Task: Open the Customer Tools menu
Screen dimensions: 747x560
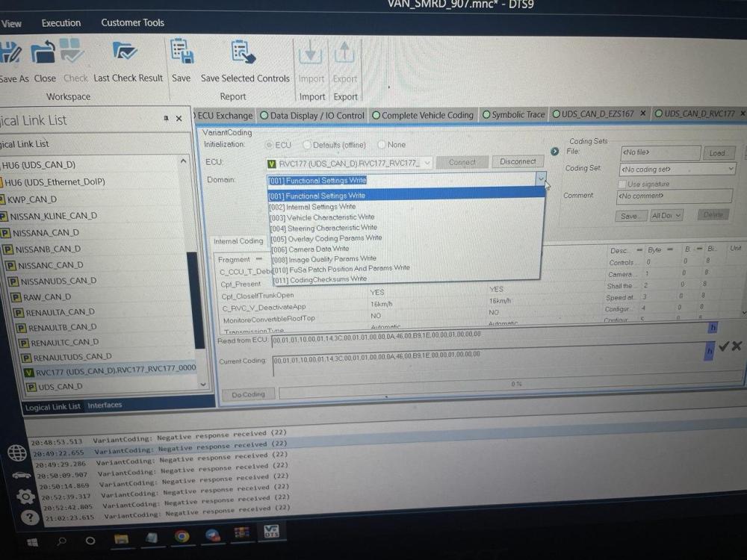Action: tap(132, 22)
